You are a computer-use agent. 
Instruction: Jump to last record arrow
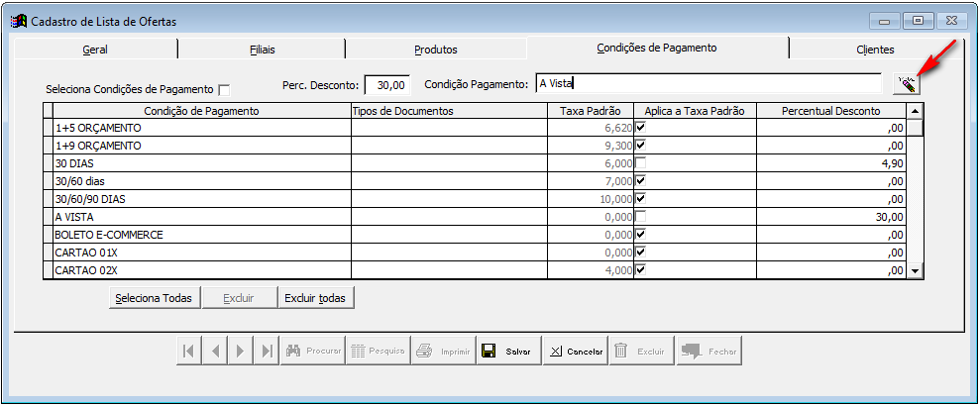pos(267,351)
